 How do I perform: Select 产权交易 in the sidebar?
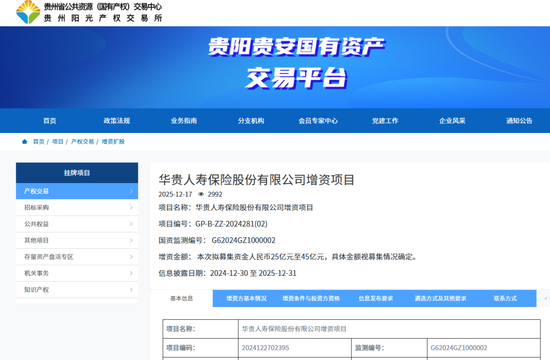(x=77, y=191)
